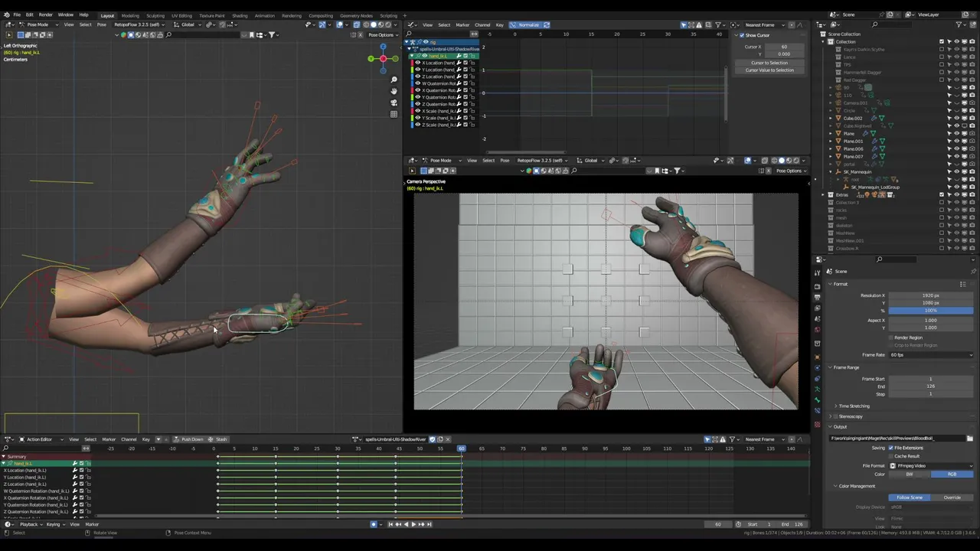Collapse the Frame Range panel

830,367
